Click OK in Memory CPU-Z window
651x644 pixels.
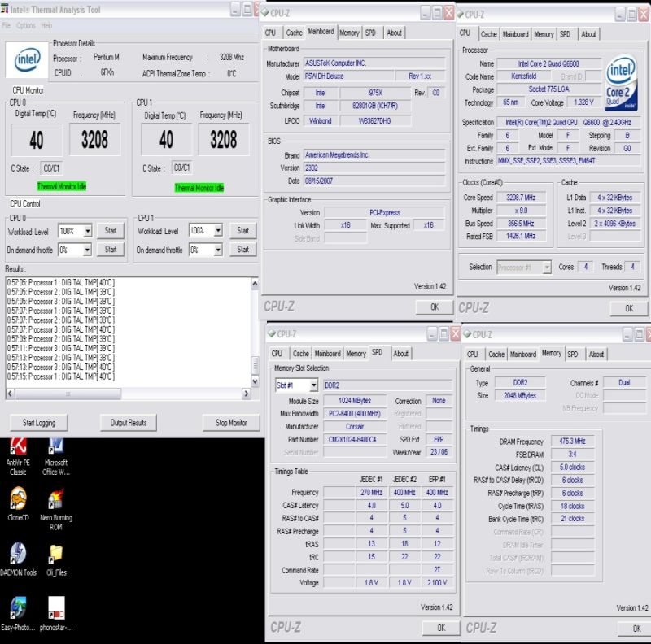[636, 629]
